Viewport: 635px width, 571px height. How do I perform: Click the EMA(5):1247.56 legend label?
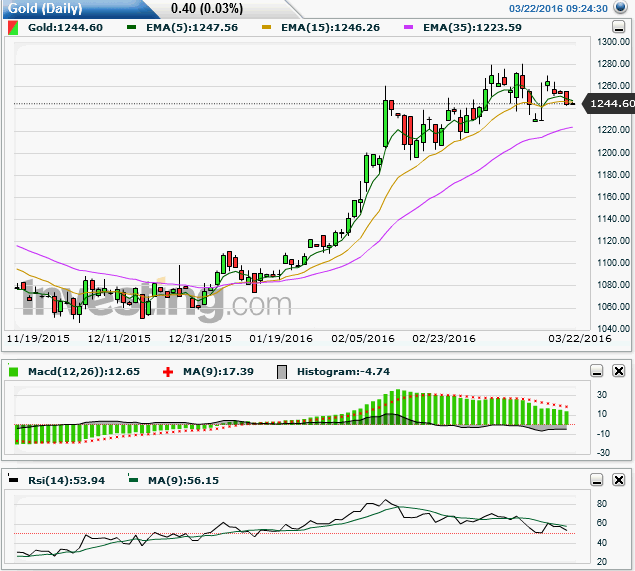192,28
